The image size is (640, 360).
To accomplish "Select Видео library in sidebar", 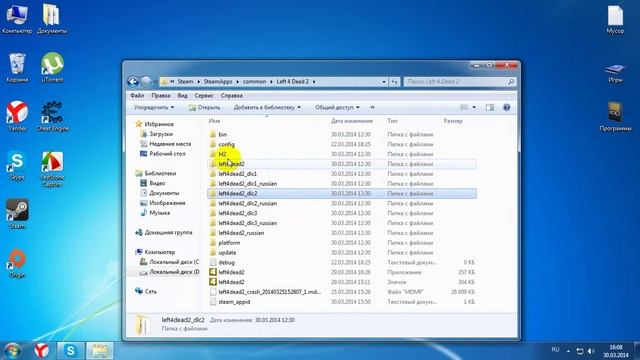I will (153, 183).
